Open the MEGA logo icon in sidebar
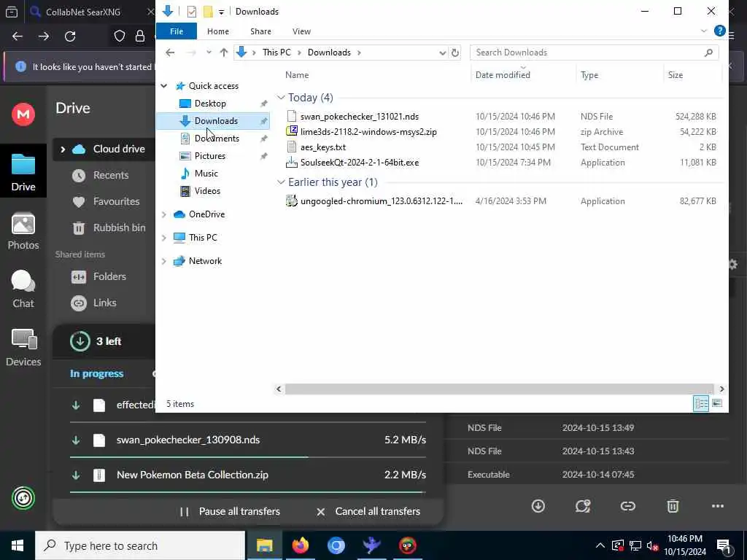Screen dimensions: 747x560 pyautogui.click(x=23, y=114)
